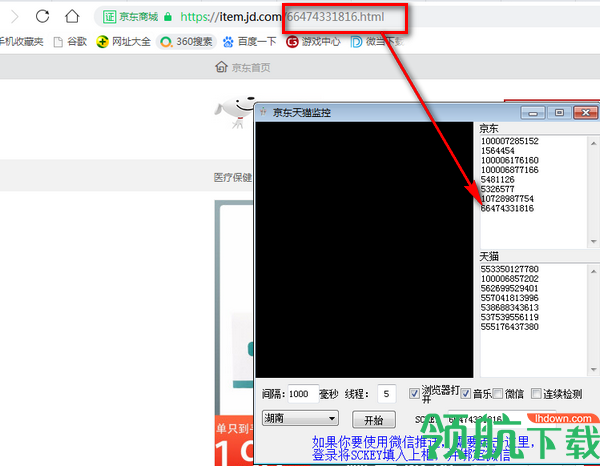Select 天猫 item 555176437380
This screenshot has height=466, width=600.
(x=510, y=327)
